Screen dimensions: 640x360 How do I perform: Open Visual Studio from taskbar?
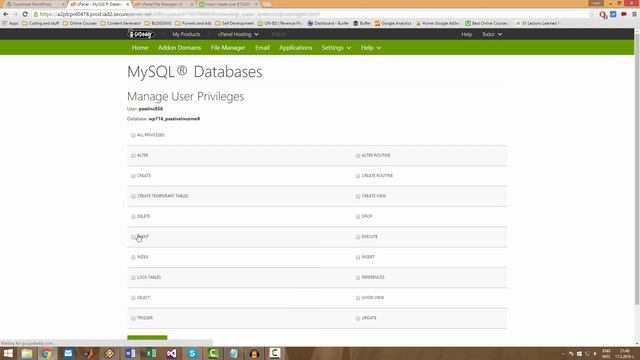point(171,353)
